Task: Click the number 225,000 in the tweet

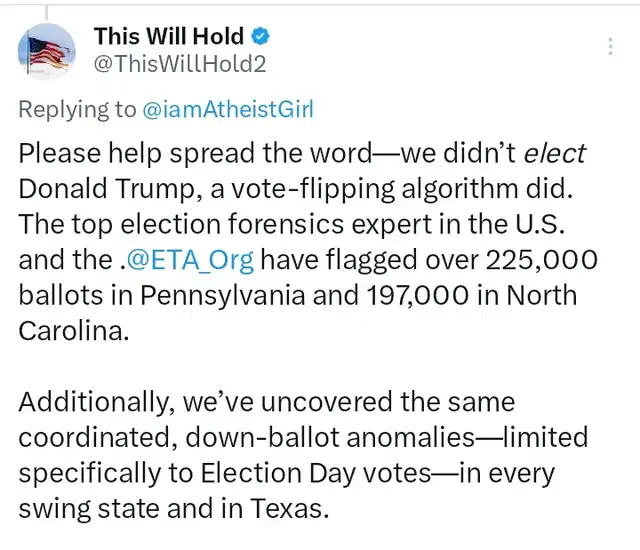Action: click(541, 260)
